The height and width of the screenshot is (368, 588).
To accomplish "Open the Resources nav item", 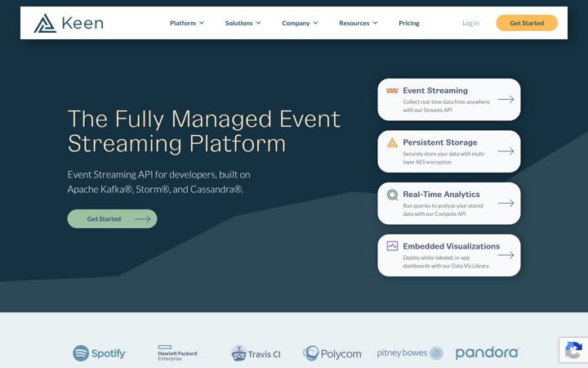I will [354, 23].
